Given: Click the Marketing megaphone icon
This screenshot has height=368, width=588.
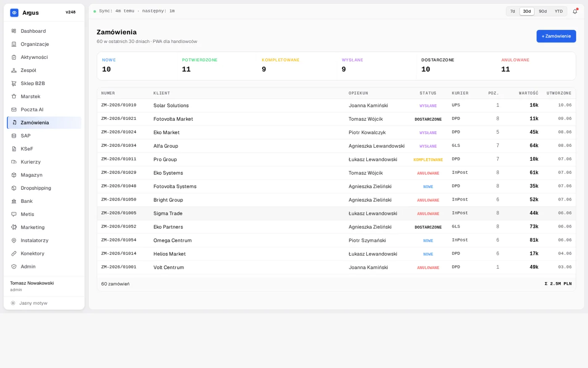Looking at the screenshot, I should pos(14,227).
